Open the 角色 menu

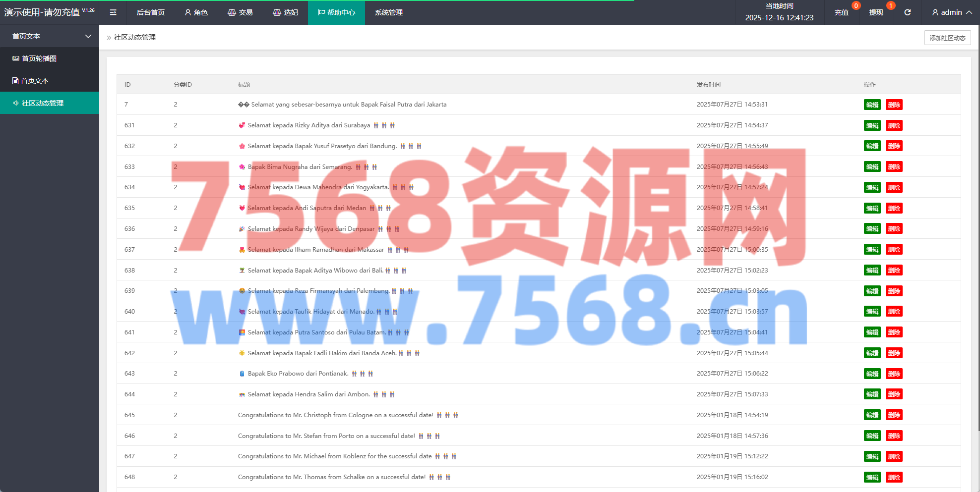pyautogui.click(x=196, y=12)
